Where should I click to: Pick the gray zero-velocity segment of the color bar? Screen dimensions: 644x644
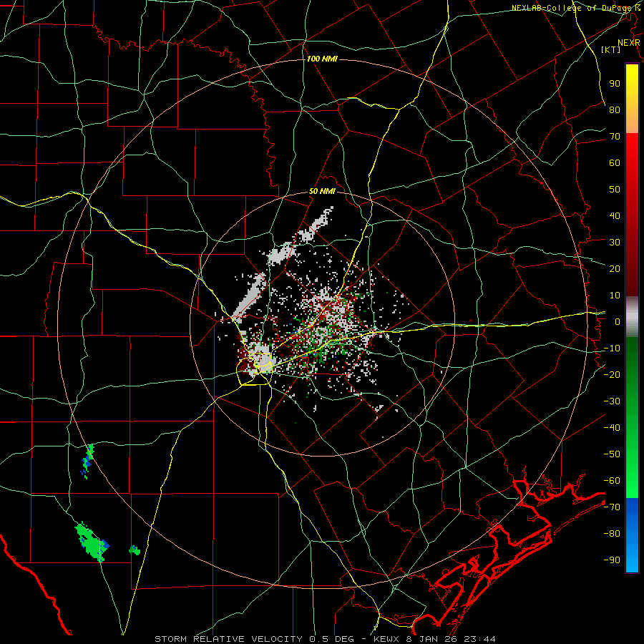click(x=632, y=317)
